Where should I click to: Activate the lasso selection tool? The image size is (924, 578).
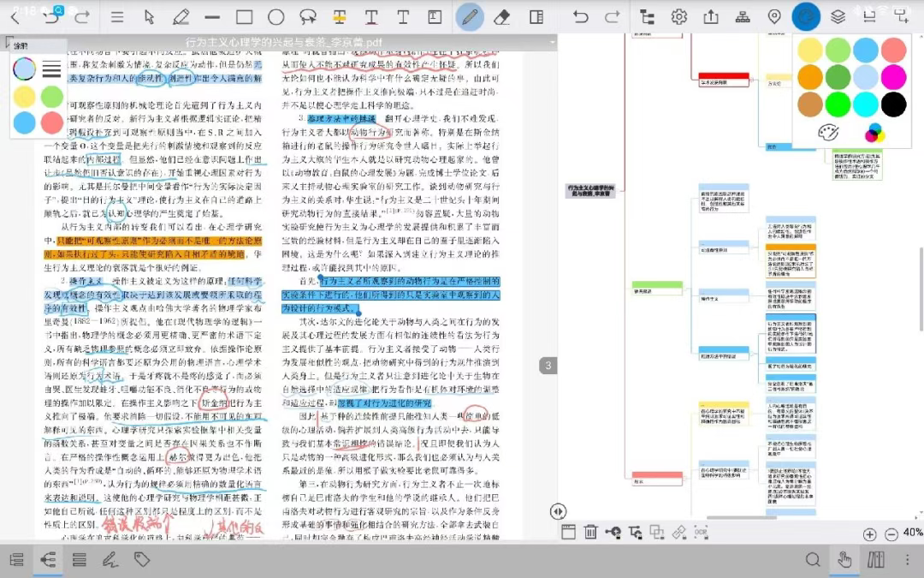tap(308, 17)
